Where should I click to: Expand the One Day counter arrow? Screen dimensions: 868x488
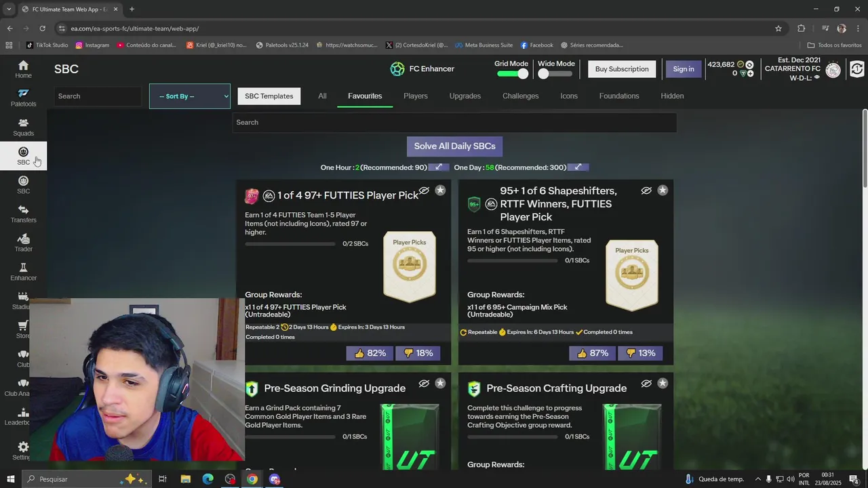click(578, 167)
